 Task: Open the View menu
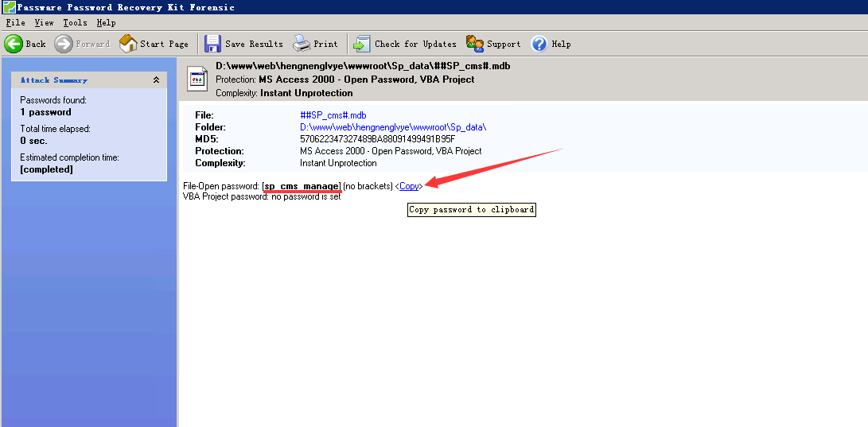pos(45,23)
